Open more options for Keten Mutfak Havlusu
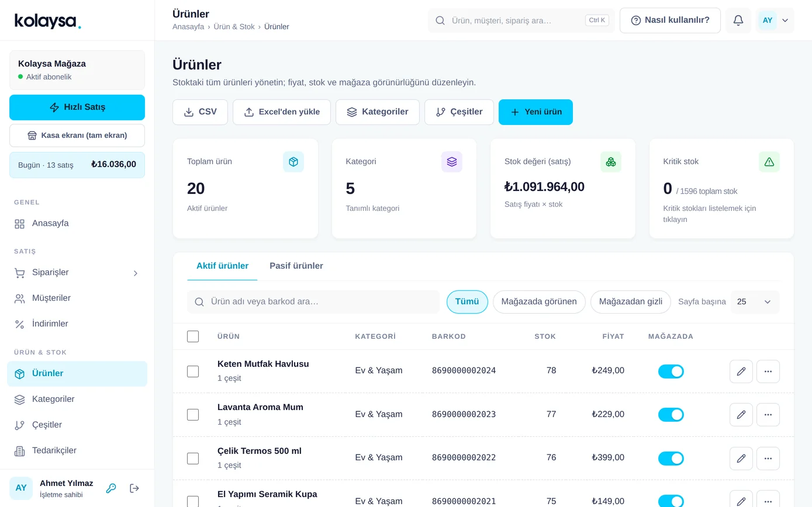The height and width of the screenshot is (507, 812). click(x=768, y=371)
